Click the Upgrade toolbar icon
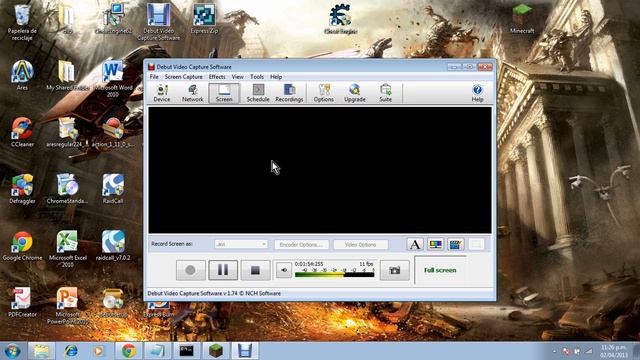The image size is (640, 360). [x=355, y=93]
